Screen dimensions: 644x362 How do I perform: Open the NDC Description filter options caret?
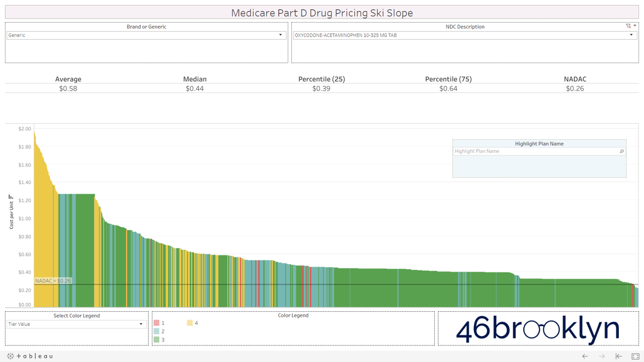tap(635, 26)
